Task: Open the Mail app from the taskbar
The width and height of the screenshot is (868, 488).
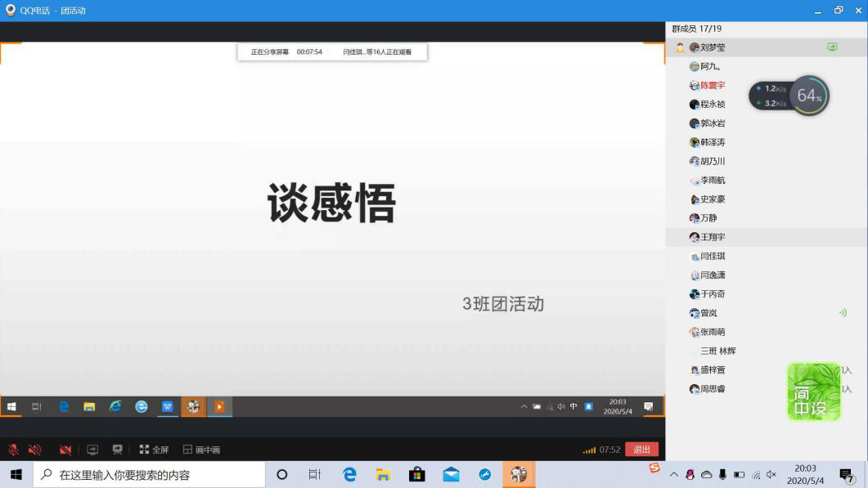Action: pos(451,474)
